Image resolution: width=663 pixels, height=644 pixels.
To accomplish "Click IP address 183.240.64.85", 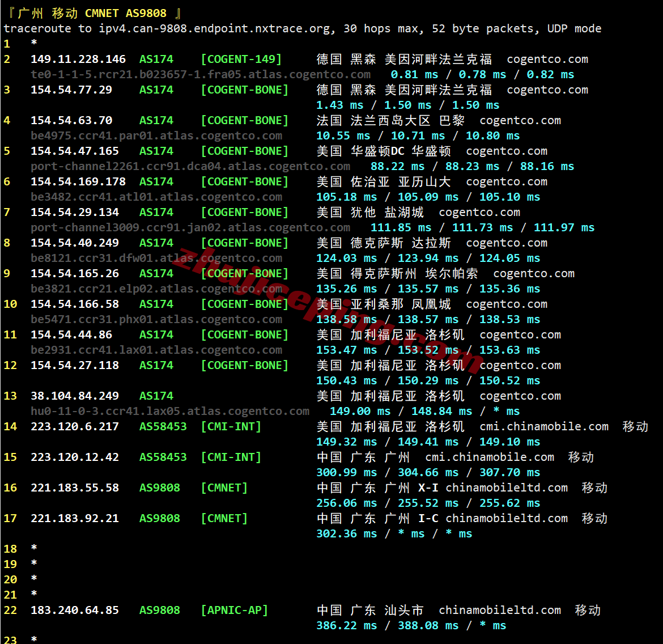I will 75,610.
